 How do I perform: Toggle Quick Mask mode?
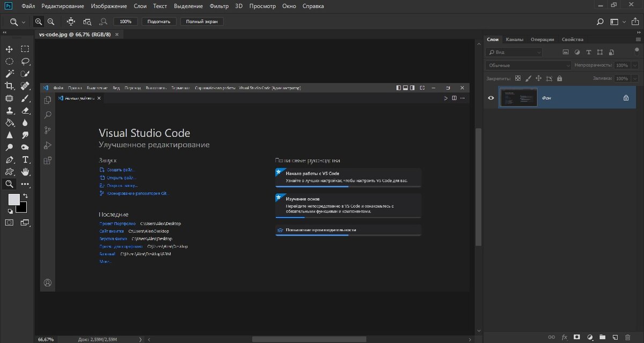click(x=10, y=222)
